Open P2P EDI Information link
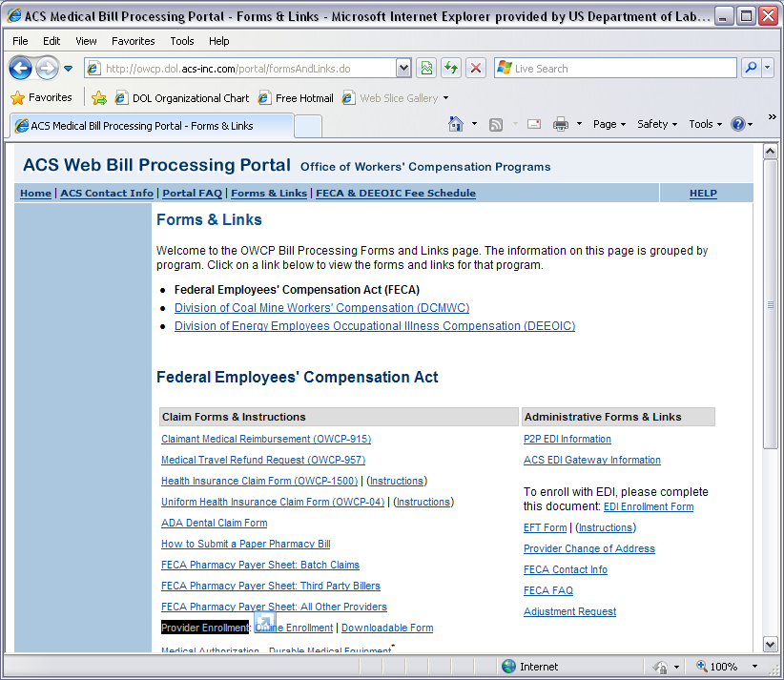The image size is (784, 680). pyautogui.click(x=567, y=439)
